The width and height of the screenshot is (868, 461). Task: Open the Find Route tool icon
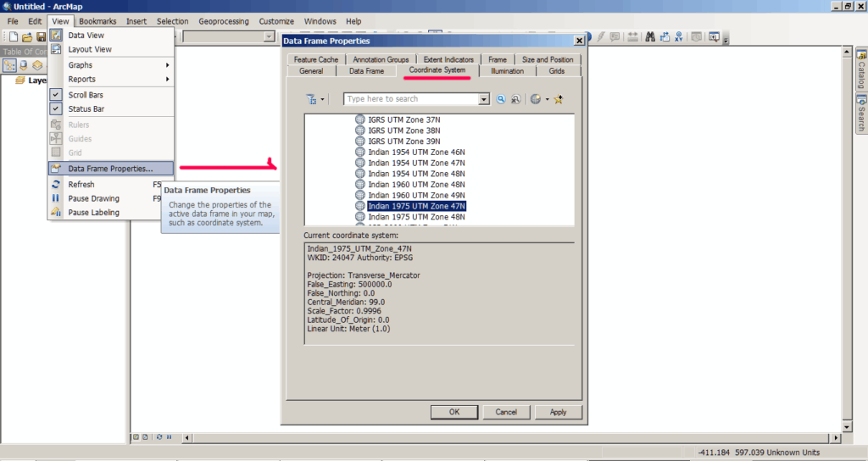pos(665,37)
